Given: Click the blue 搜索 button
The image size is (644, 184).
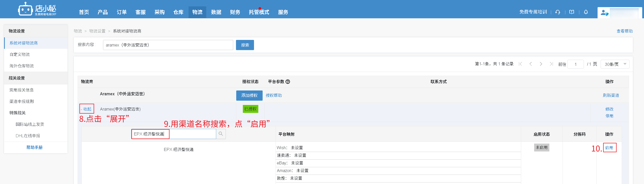Looking at the screenshot, I should tap(245, 45).
